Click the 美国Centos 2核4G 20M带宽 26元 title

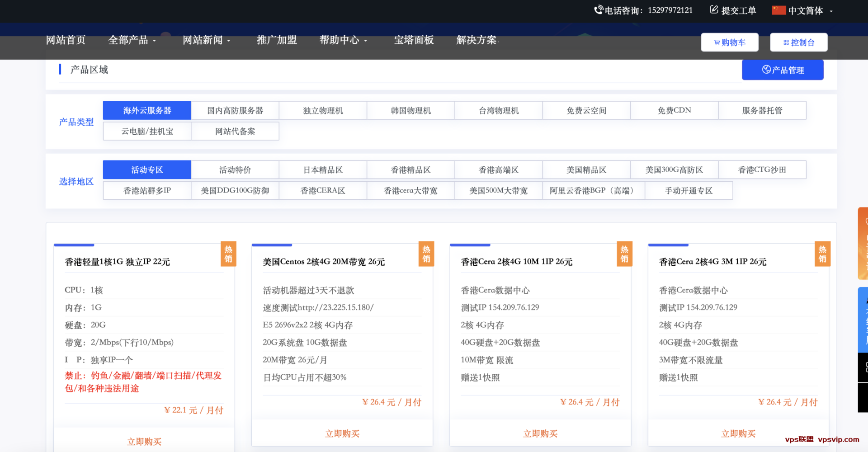click(x=324, y=262)
